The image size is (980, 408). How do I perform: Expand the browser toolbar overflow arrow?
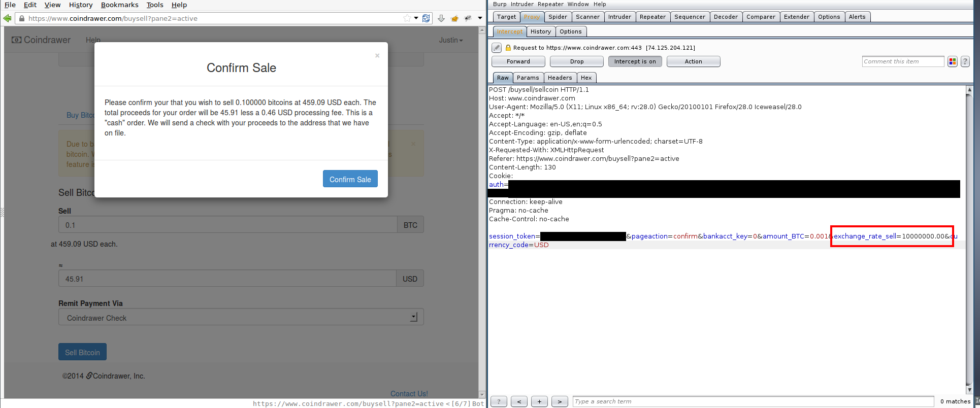(x=480, y=18)
